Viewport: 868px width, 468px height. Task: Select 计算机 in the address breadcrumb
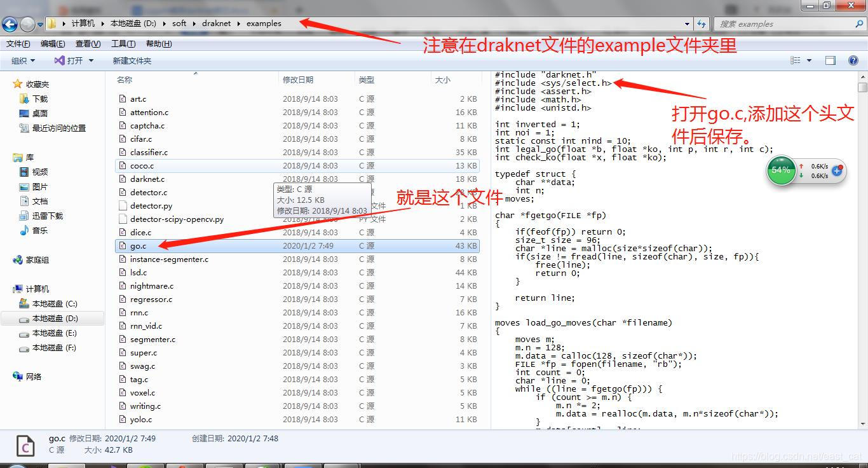(x=83, y=24)
